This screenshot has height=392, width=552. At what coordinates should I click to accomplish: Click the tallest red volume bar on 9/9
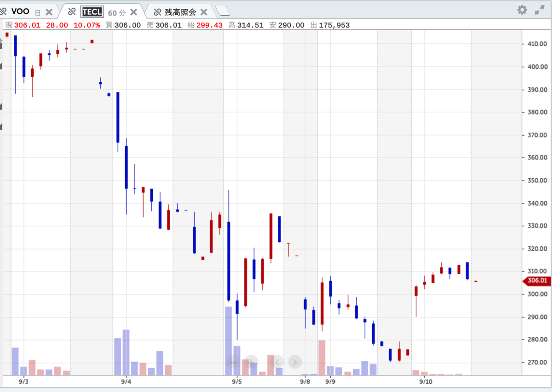tap(322, 358)
